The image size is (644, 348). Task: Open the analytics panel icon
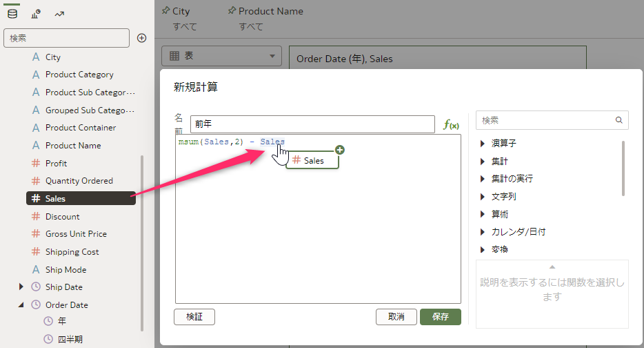59,14
